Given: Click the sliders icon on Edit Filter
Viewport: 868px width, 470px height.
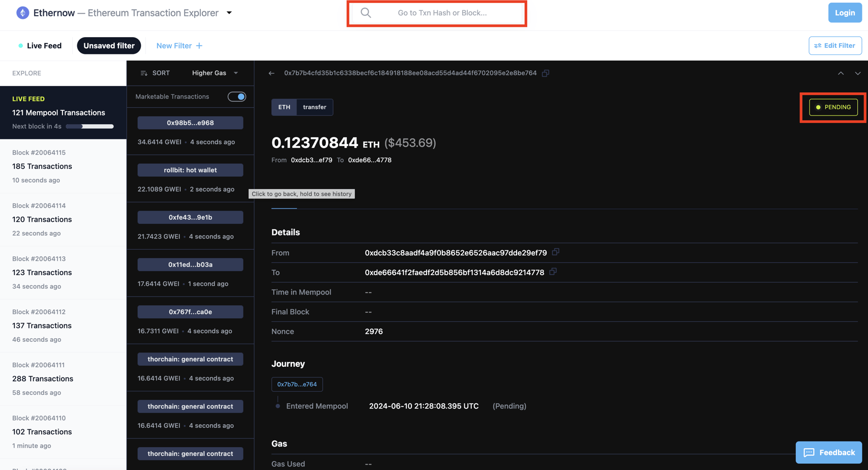Looking at the screenshot, I should 818,45.
